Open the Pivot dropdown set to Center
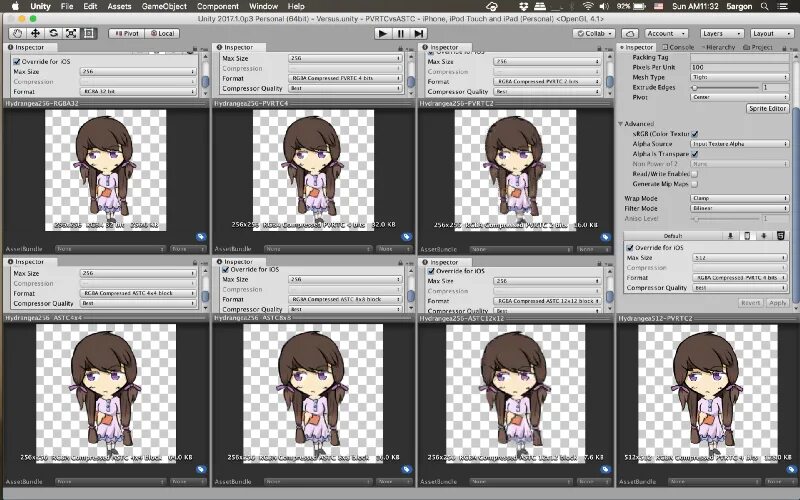Image resolution: width=800 pixels, height=500 pixels. point(740,97)
